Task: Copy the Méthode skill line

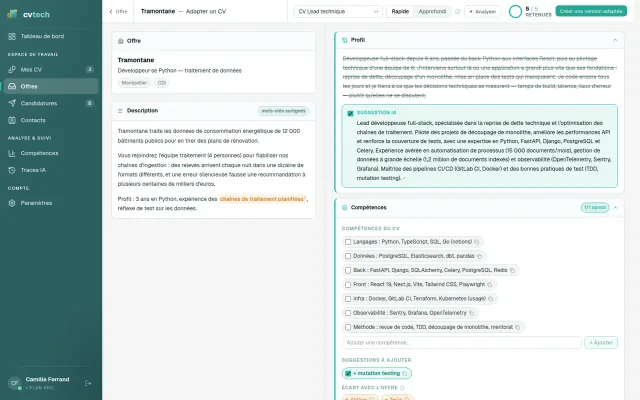Action: pos(518,327)
